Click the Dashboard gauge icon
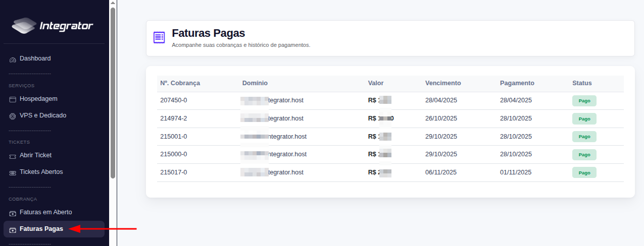The height and width of the screenshot is (246, 644). [13, 59]
